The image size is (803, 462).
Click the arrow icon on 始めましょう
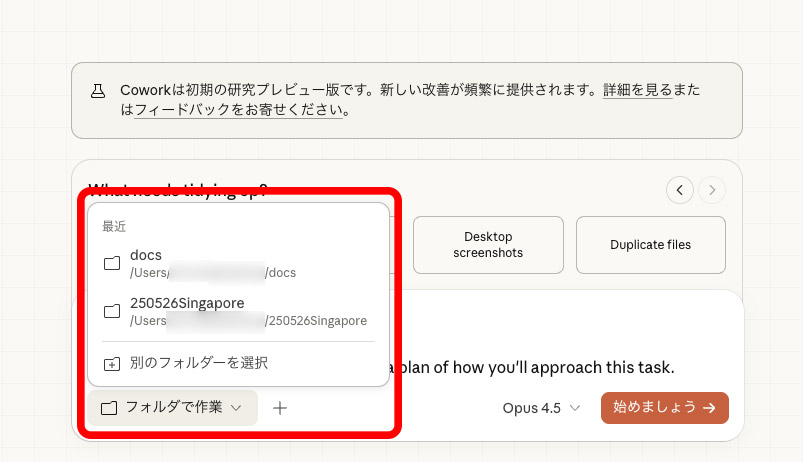click(x=709, y=408)
